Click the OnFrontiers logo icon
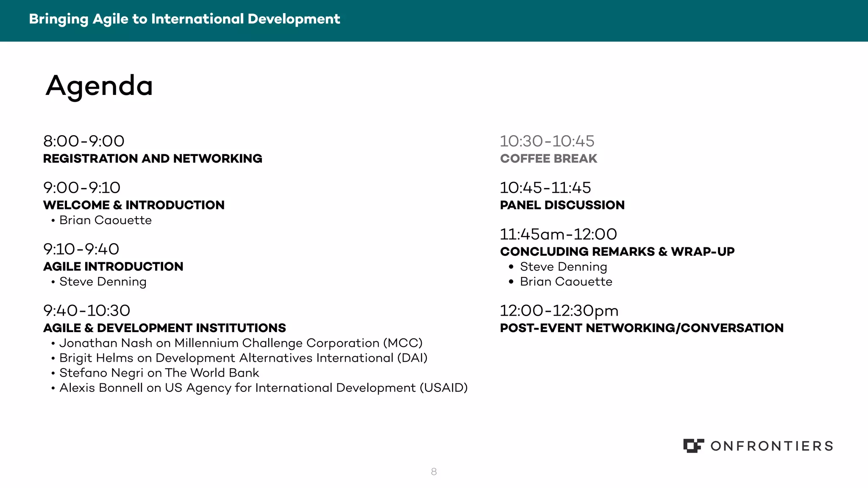 tap(693, 446)
